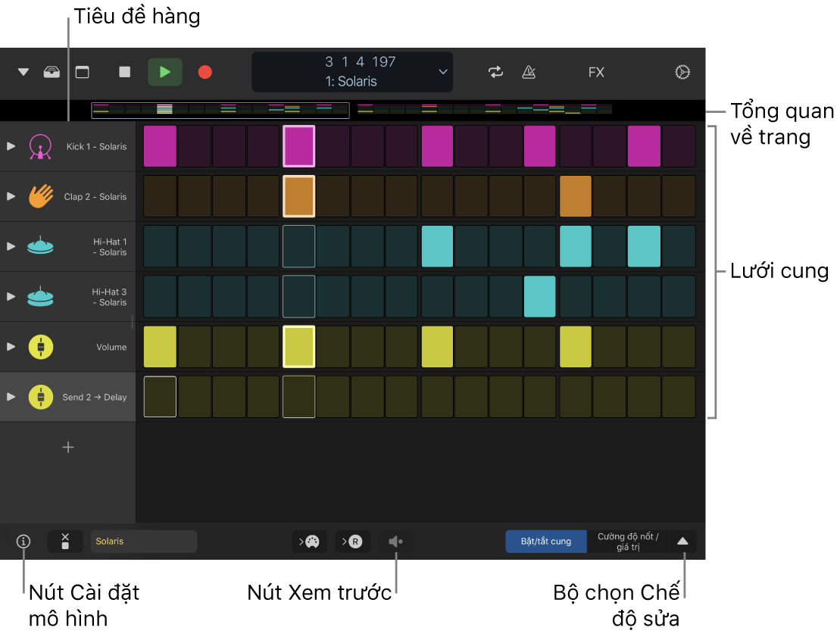This screenshot has width=840, height=637.
Task: Select the Bật/tắt cung edit mode
Action: click(x=546, y=542)
